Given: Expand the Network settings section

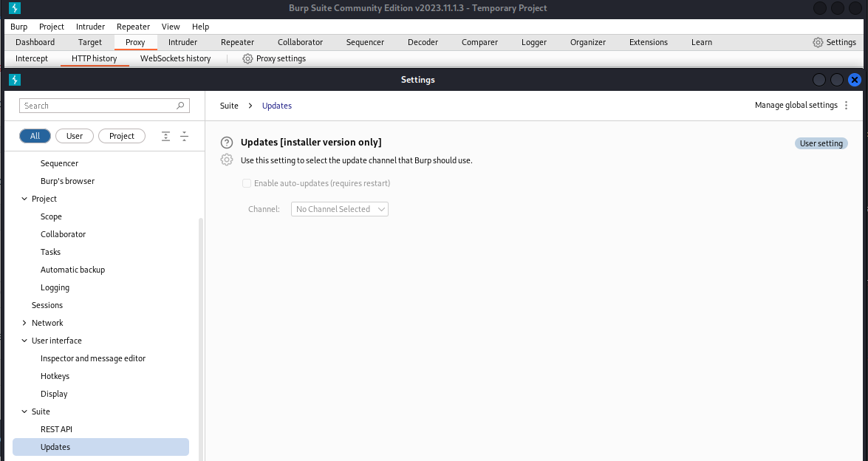Looking at the screenshot, I should click(x=24, y=323).
